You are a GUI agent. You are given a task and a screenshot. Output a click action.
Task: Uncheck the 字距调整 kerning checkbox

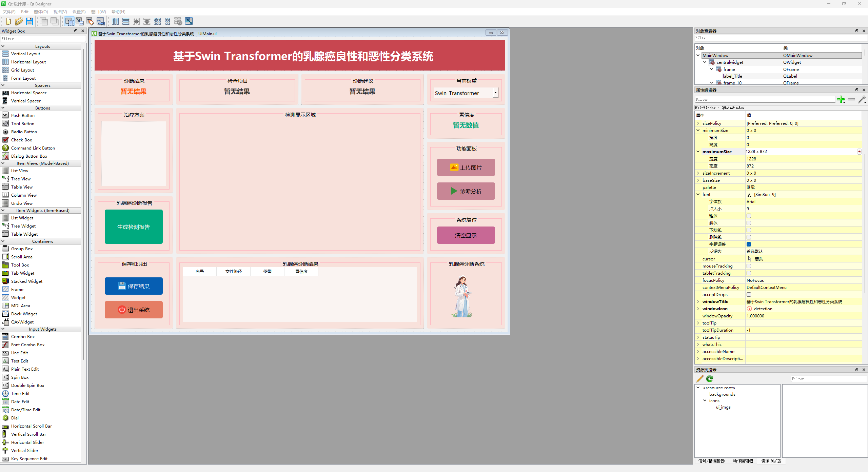(x=749, y=244)
